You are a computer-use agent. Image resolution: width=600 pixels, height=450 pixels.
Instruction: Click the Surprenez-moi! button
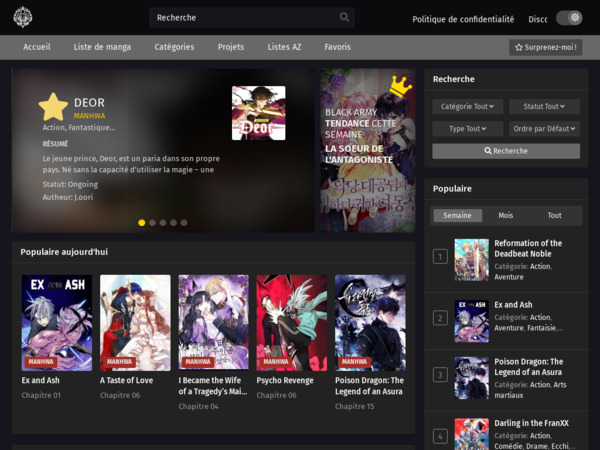(546, 47)
